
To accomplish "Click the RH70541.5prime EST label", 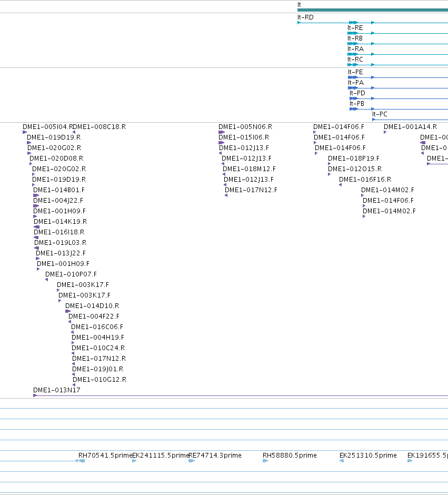I will tap(105, 456).
